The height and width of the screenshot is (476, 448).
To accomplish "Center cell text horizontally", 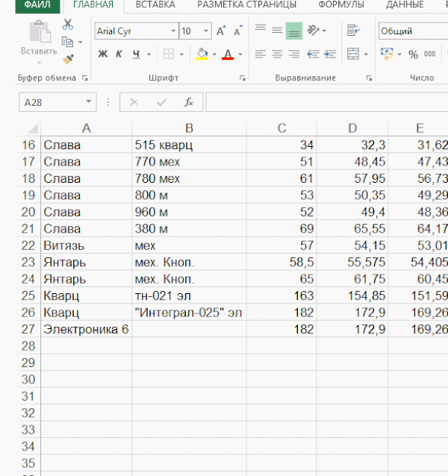I will [x=277, y=54].
